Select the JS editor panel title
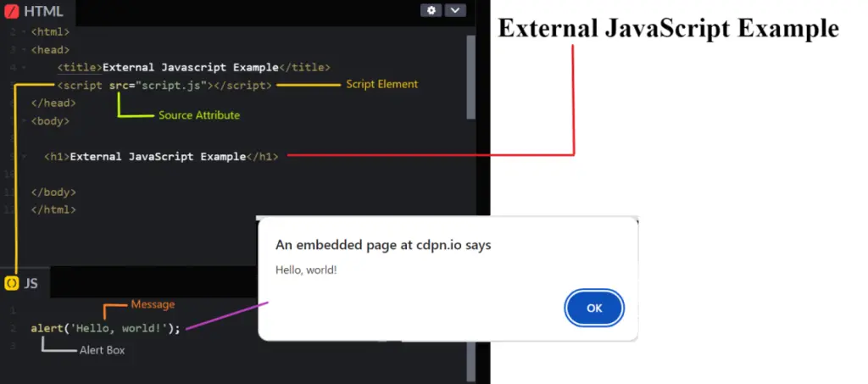Screen dimensions: 868x384 click(x=31, y=283)
